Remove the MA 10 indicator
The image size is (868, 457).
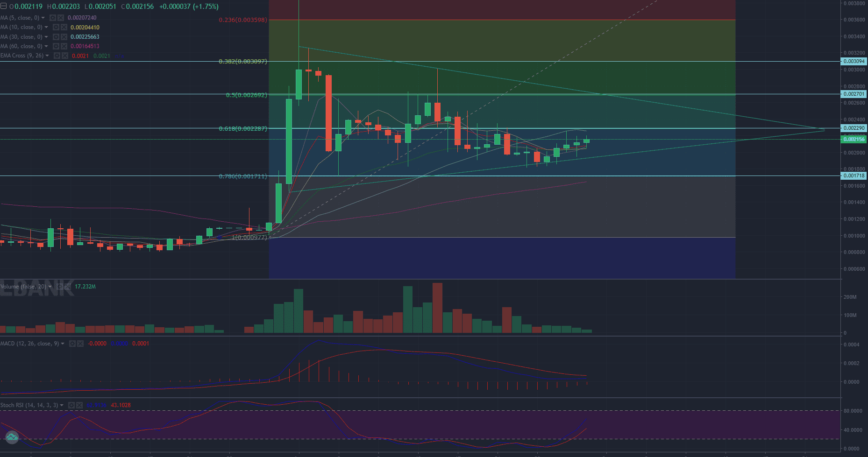point(64,28)
